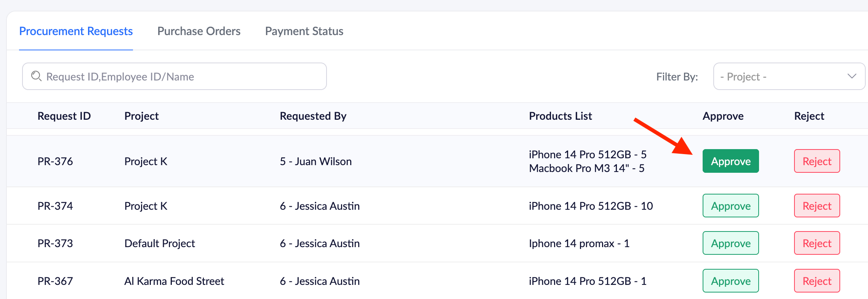Viewport: 868px width, 299px height.
Task: Expand the filter chevron arrow
Action: click(x=852, y=76)
